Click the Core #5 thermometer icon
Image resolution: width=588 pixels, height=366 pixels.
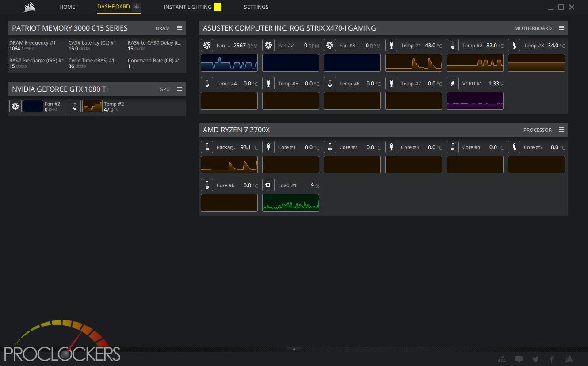[514, 147]
